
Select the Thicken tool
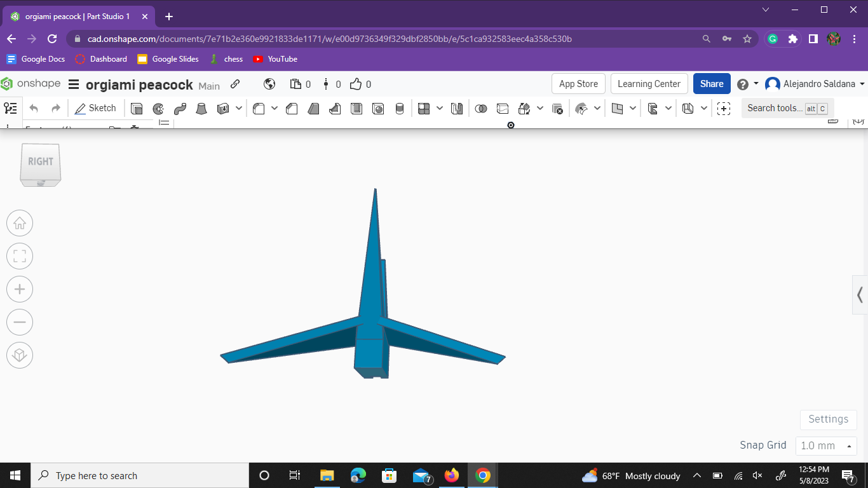[223, 109]
